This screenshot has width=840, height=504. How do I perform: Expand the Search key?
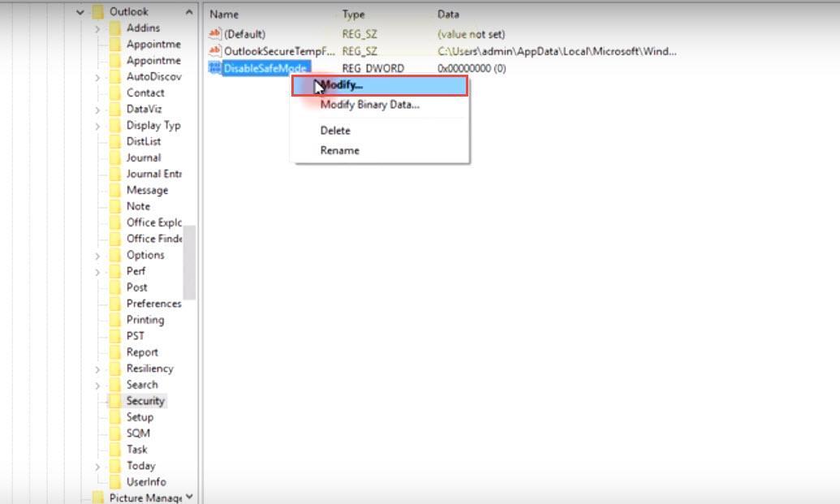[97, 385]
